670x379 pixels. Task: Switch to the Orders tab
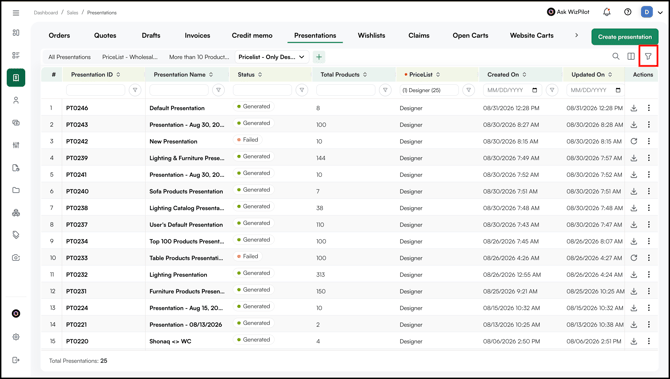tap(59, 35)
